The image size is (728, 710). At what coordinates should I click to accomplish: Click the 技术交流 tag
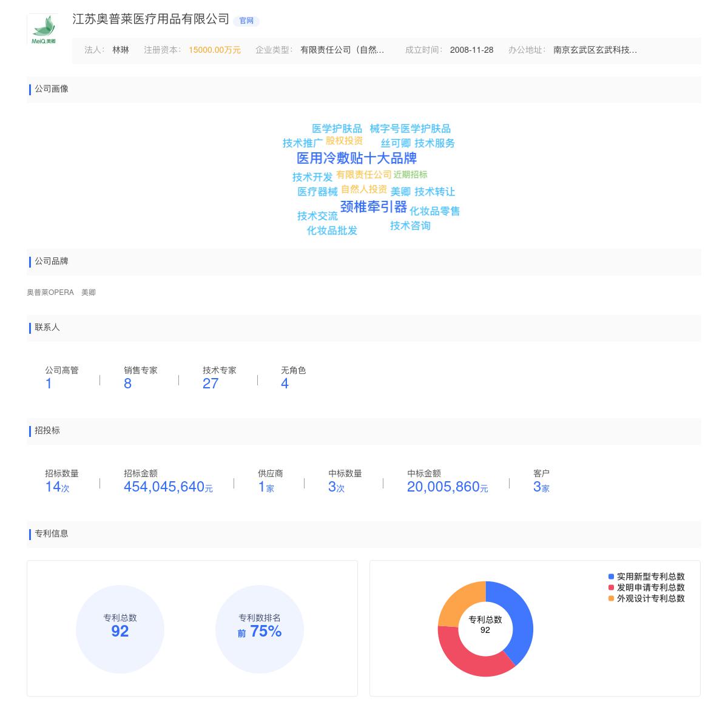click(x=317, y=216)
